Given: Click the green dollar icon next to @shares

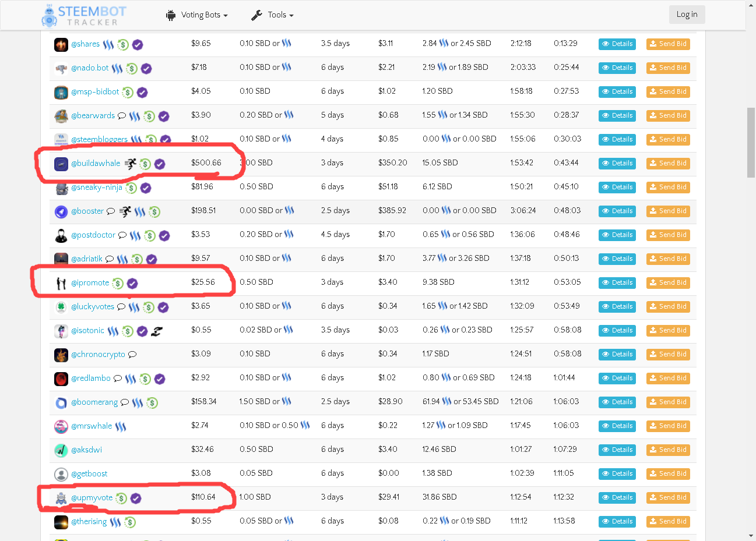Looking at the screenshot, I should click(123, 45).
